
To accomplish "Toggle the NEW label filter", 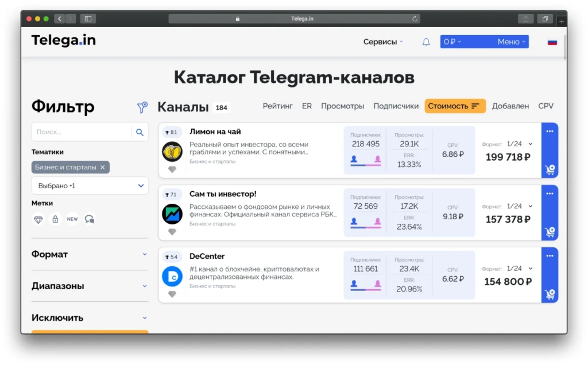I will [x=72, y=219].
